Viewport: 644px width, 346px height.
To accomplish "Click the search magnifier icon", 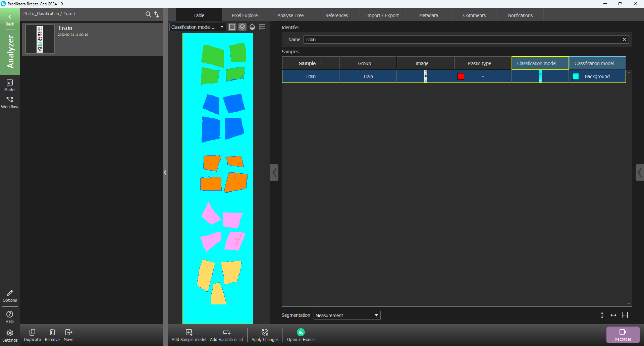I will pyautogui.click(x=148, y=14).
